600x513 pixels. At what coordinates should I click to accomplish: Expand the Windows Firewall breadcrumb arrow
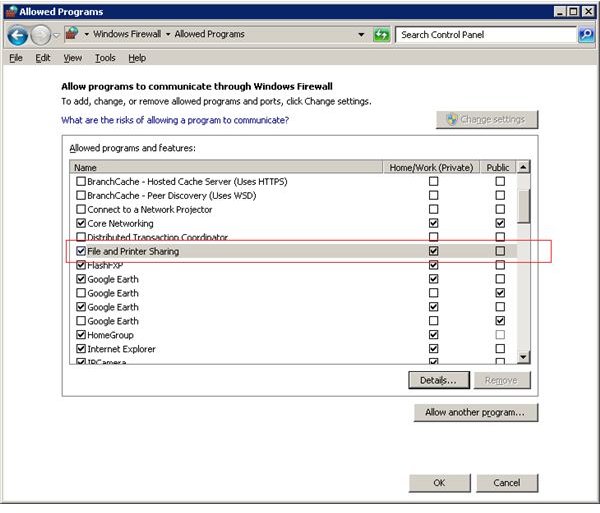pyautogui.click(x=169, y=35)
